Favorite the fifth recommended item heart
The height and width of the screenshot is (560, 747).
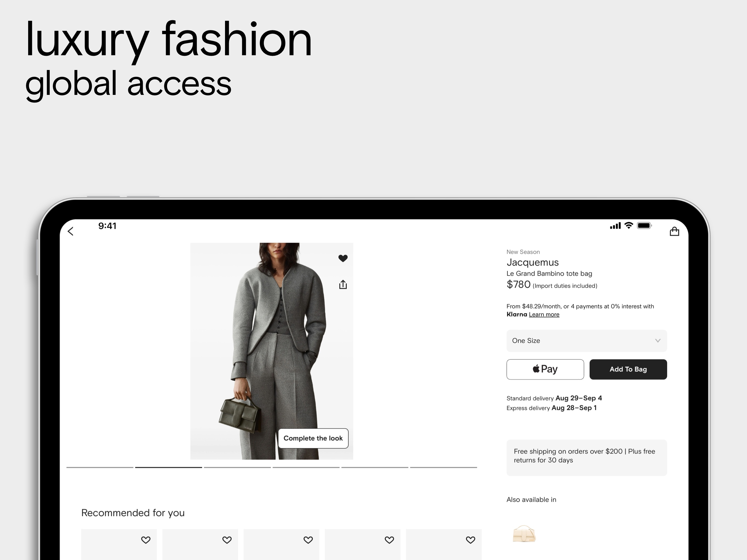(x=470, y=540)
